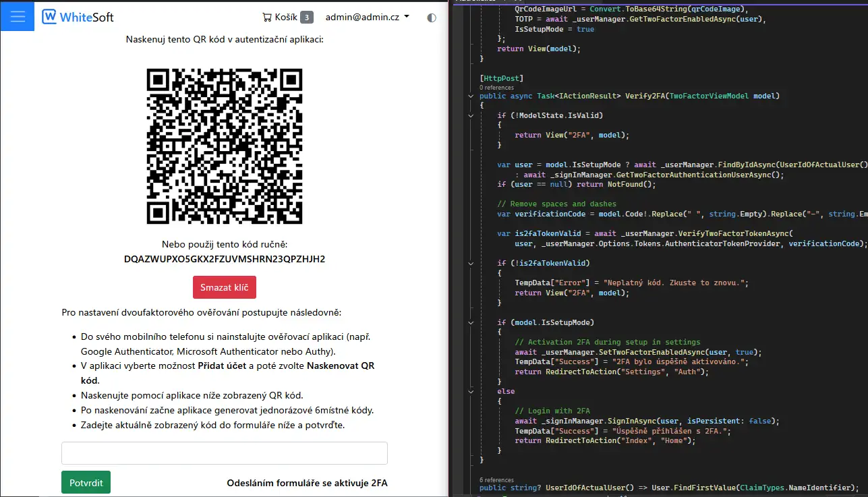This screenshot has height=497, width=868.
Task: Click the [HttpPost] attribute in code
Action: [502, 79]
